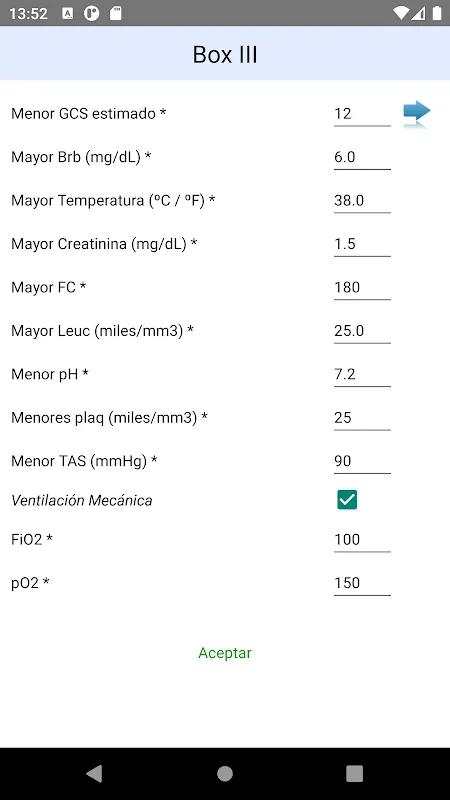Tap the Android home circle button
The height and width of the screenshot is (800, 450).
224,773
